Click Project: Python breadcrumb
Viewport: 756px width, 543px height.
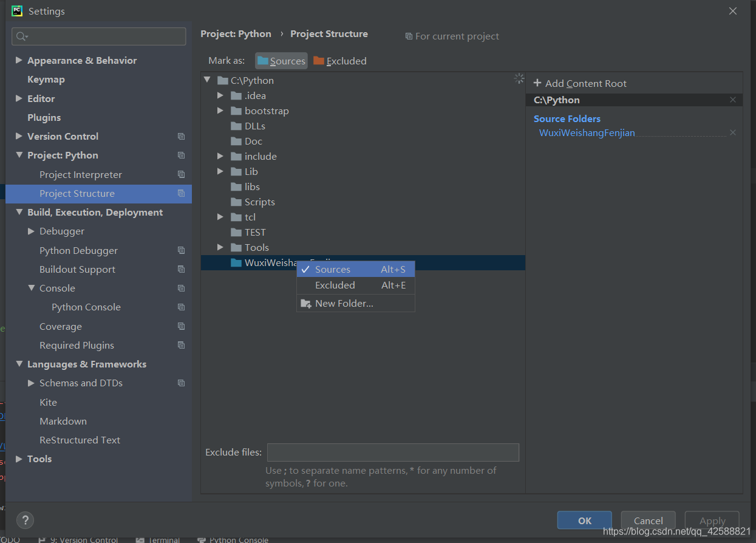pyautogui.click(x=236, y=34)
